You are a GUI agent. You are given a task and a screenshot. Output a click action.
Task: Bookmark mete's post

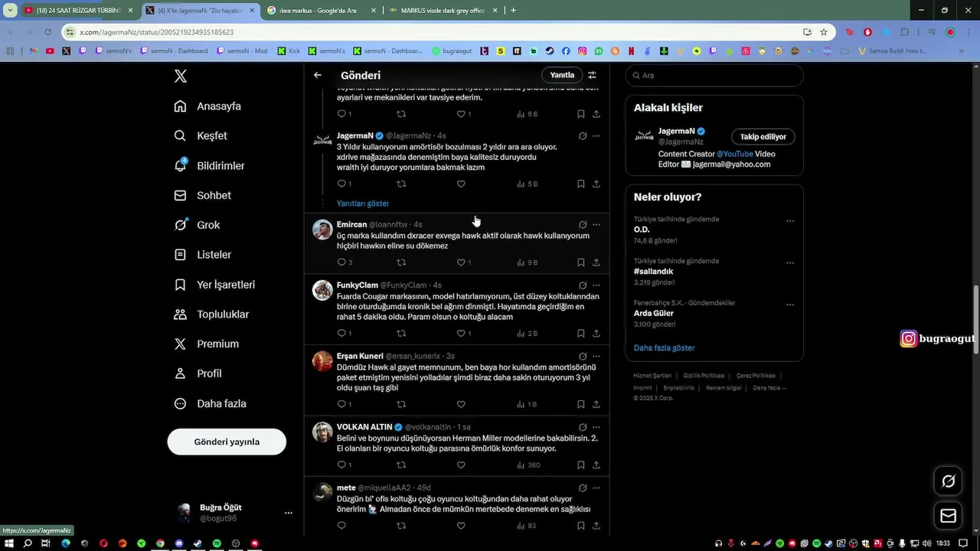click(581, 526)
